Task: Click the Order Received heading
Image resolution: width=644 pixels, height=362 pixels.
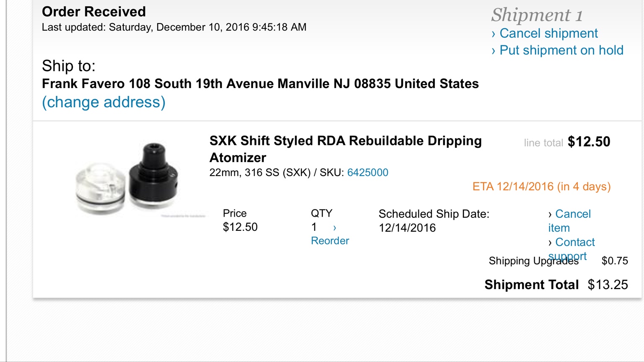Action: click(94, 12)
